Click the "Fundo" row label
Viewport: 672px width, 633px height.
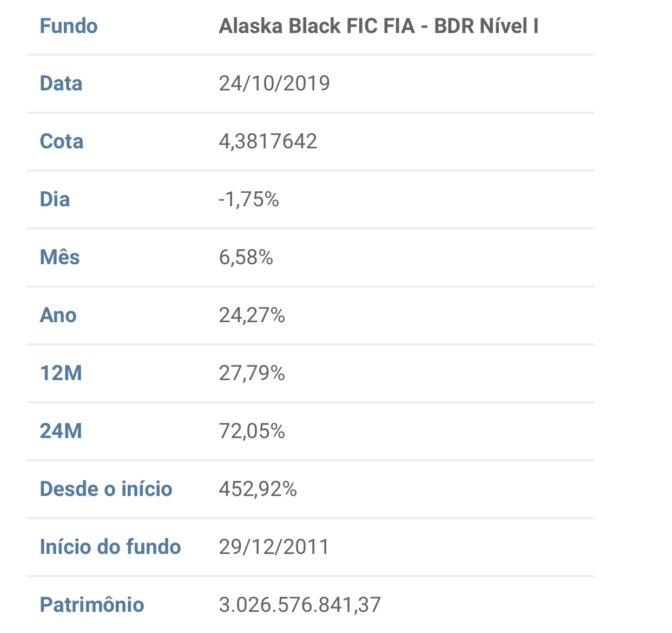point(69,26)
